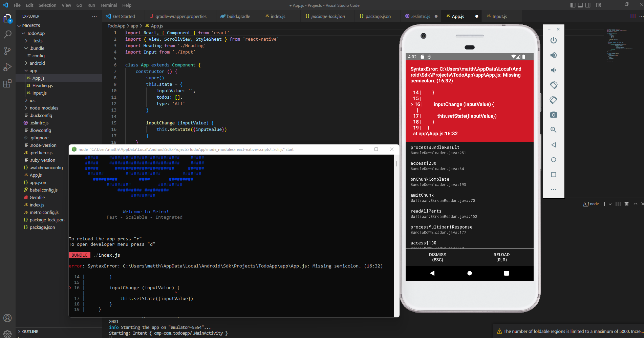The image size is (644, 338).
Task: Open the Selection menu
Action: [47, 5]
